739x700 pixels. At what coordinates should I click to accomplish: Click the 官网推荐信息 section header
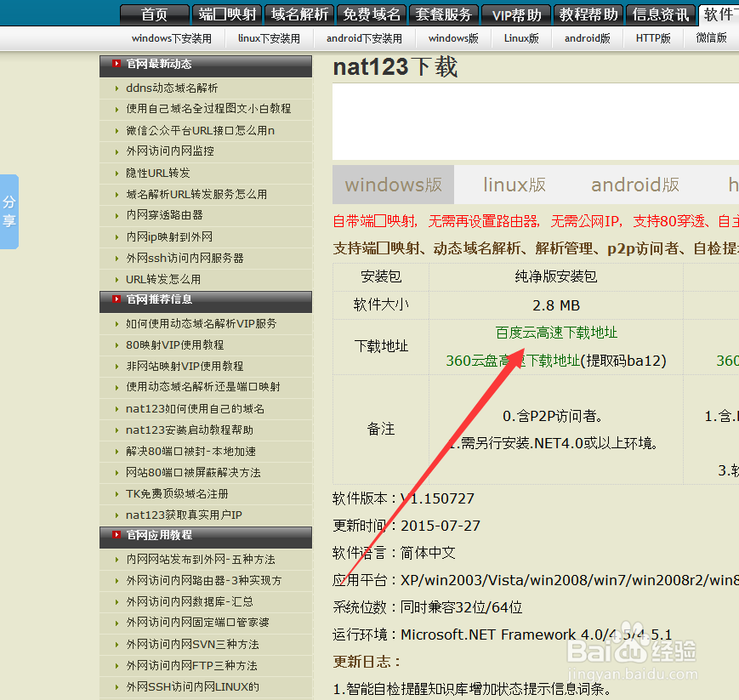click(x=206, y=302)
